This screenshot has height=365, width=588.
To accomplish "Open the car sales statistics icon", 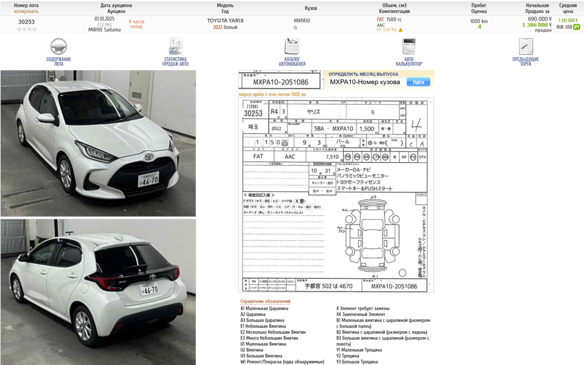I will pyautogui.click(x=176, y=47).
